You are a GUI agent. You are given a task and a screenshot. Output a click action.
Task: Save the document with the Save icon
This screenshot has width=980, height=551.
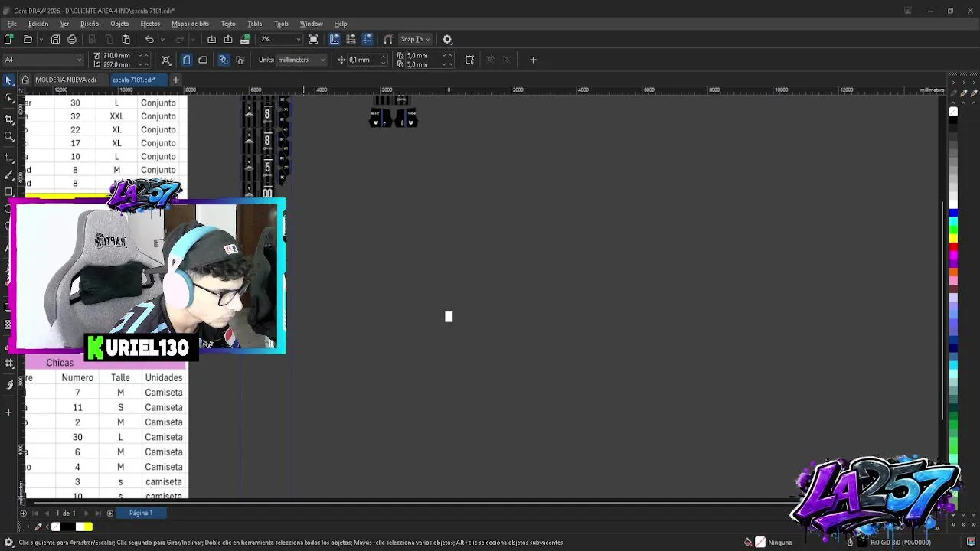coord(55,39)
